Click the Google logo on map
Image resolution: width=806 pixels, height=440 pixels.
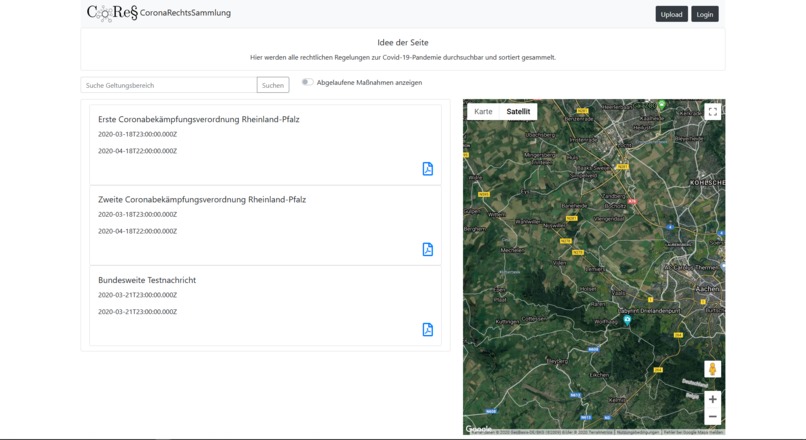479,429
